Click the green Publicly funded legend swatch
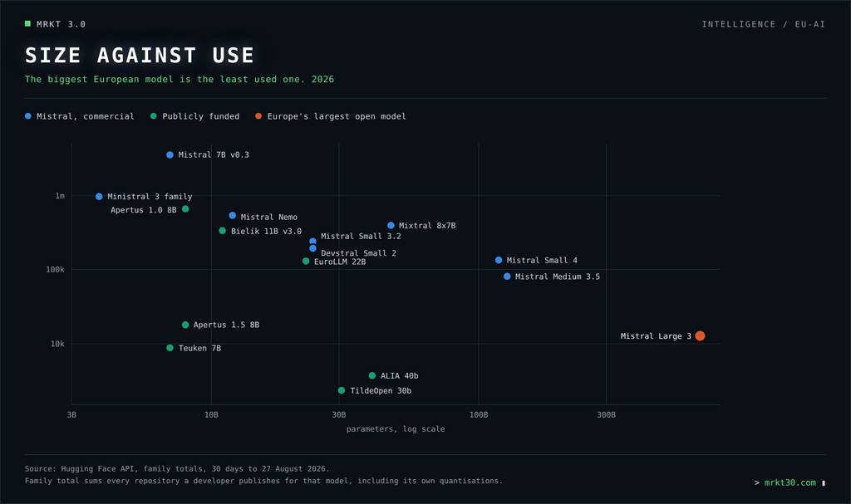 coord(154,116)
